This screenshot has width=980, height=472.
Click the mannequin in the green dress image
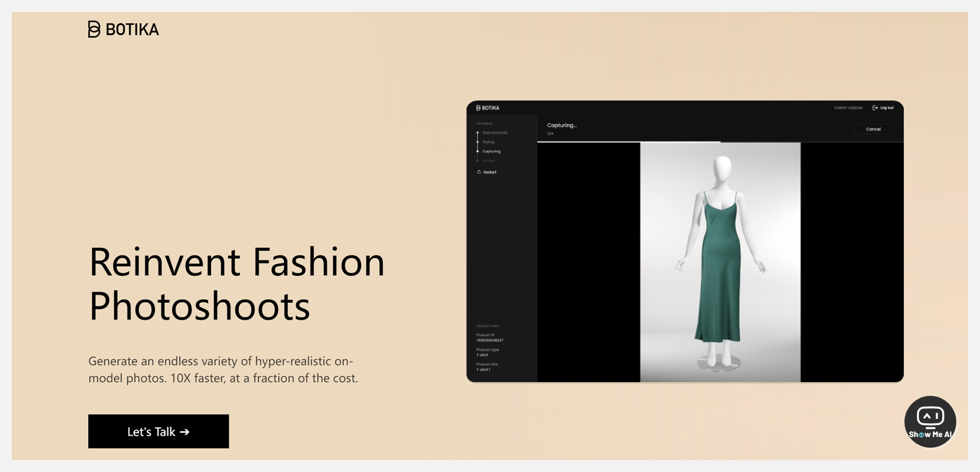click(x=720, y=262)
